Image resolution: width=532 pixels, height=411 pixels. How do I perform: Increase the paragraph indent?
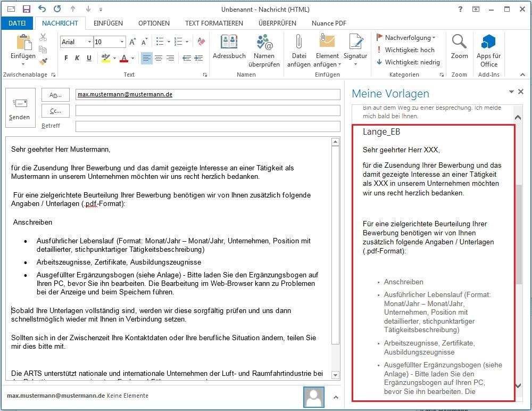click(198, 58)
